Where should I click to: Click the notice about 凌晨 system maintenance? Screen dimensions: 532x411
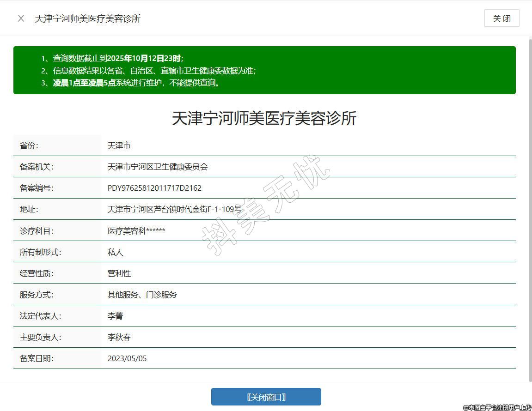(136, 83)
